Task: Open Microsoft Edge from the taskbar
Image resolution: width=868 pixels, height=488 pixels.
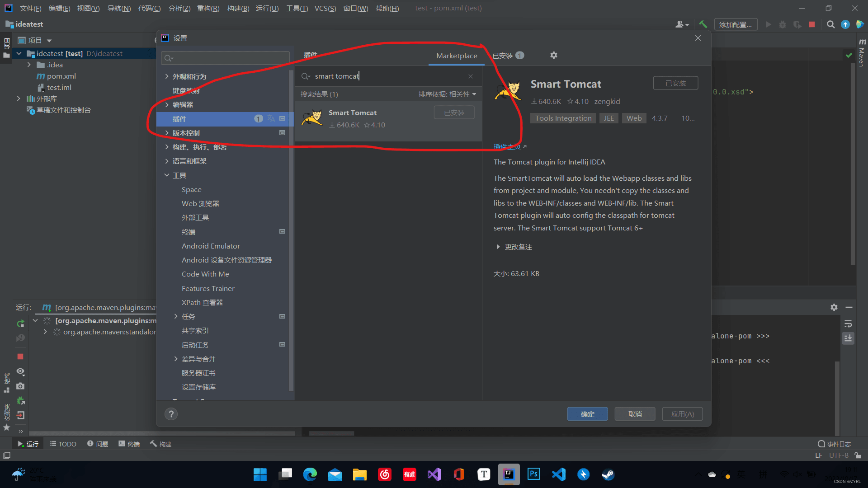Action: [310, 474]
